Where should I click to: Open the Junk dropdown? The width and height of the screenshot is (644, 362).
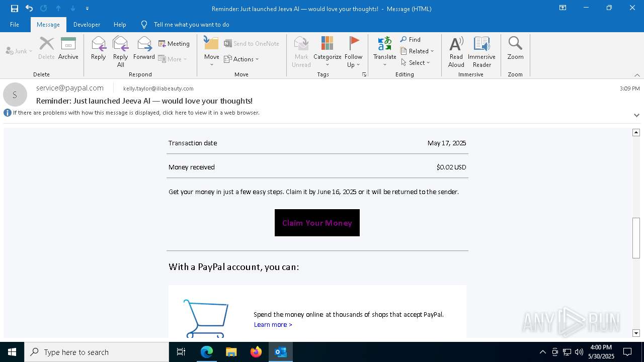(19, 51)
